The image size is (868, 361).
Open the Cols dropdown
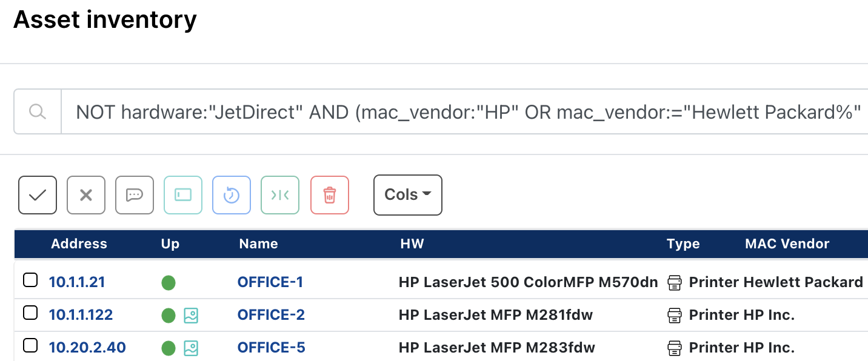(407, 194)
